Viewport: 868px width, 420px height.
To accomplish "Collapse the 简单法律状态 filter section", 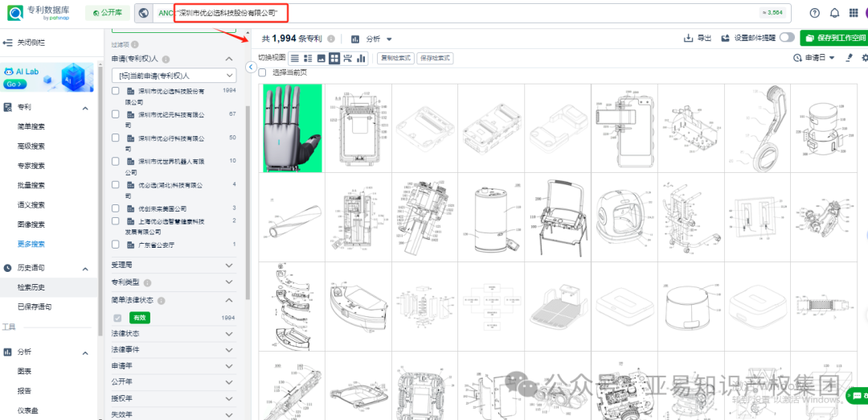I will coord(228,300).
